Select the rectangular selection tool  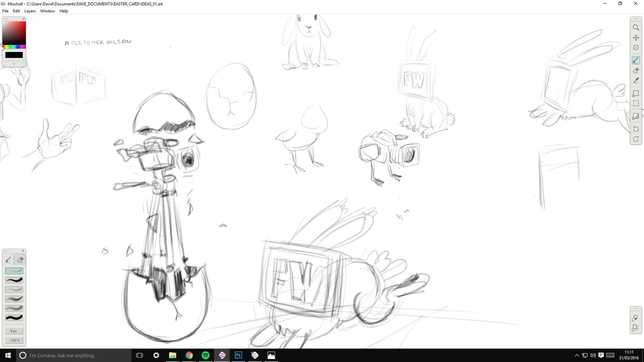[x=636, y=103]
